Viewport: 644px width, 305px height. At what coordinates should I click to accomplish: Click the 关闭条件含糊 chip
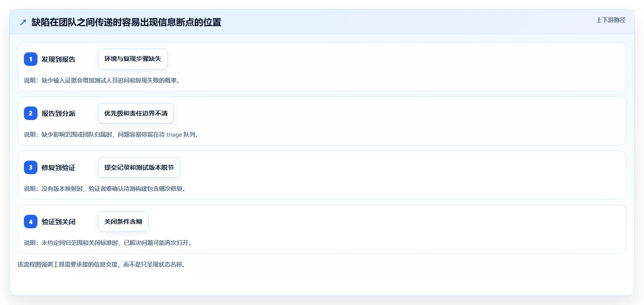point(123,222)
